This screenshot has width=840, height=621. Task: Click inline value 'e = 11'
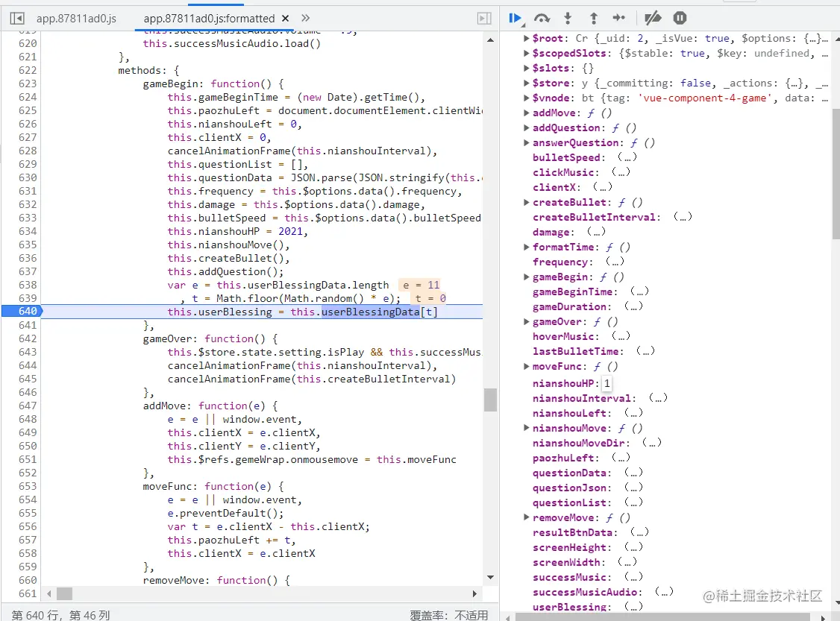click(x=421, y=285)
